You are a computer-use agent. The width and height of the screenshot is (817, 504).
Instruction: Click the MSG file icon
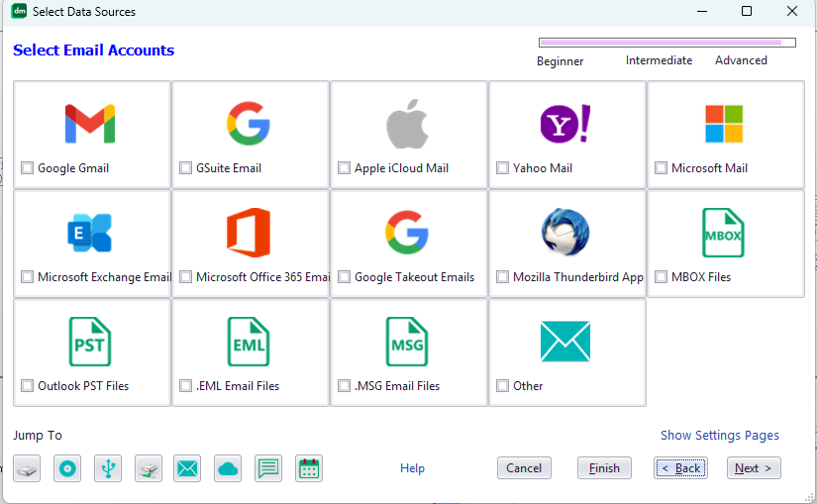click(x=407, y=342)
